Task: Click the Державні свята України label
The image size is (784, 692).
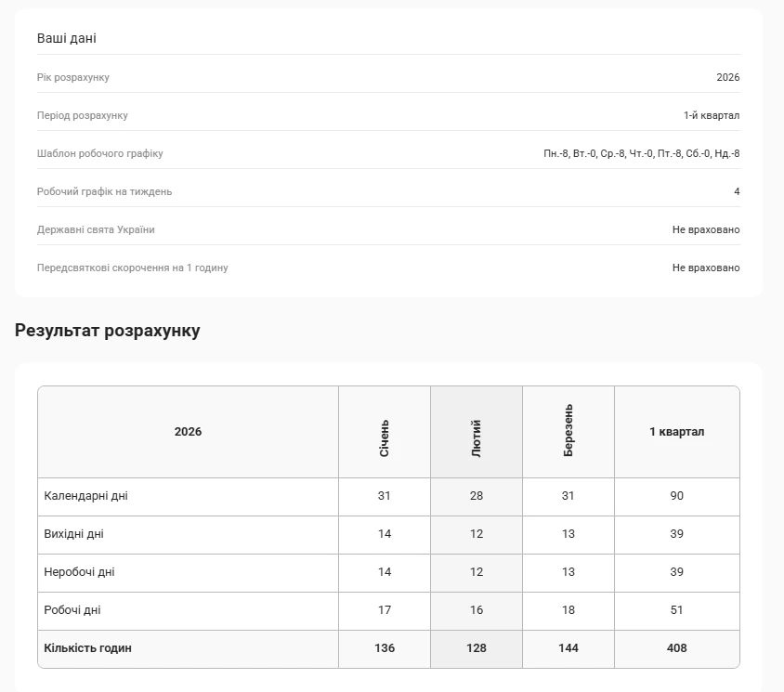Action: [x=96, y=229]
